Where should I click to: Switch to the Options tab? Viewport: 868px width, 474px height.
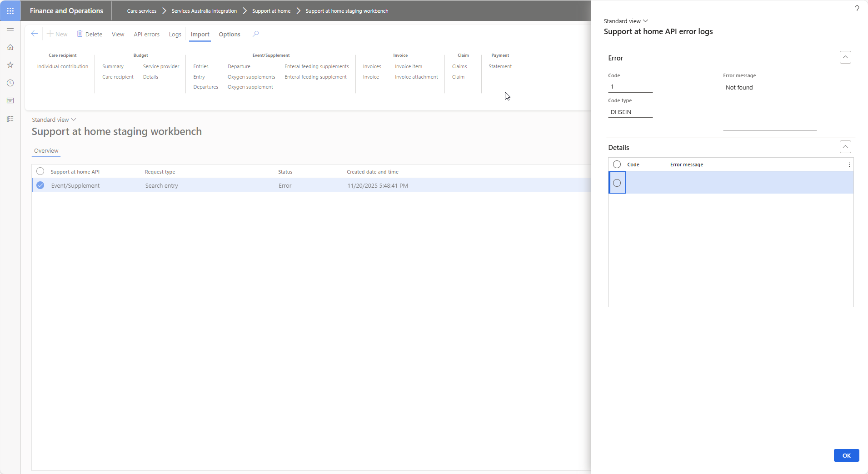(x=229, y=34)
